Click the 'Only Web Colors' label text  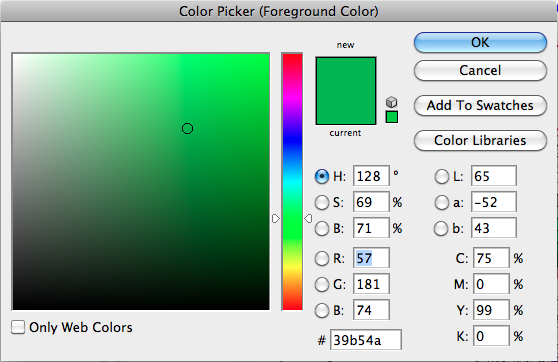tap(81, 327)
